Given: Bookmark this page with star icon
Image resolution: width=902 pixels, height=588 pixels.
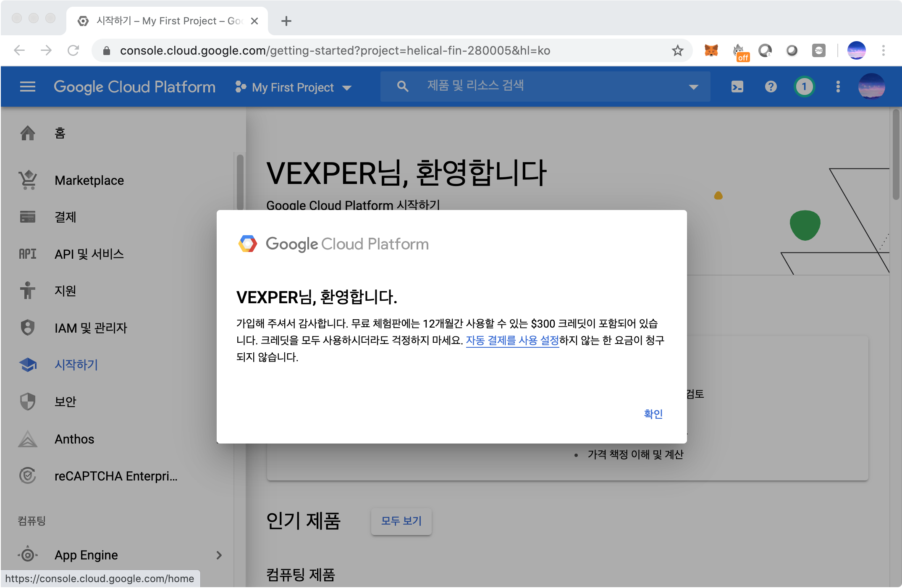Looking at the screenshot, I should coord(677,50).
